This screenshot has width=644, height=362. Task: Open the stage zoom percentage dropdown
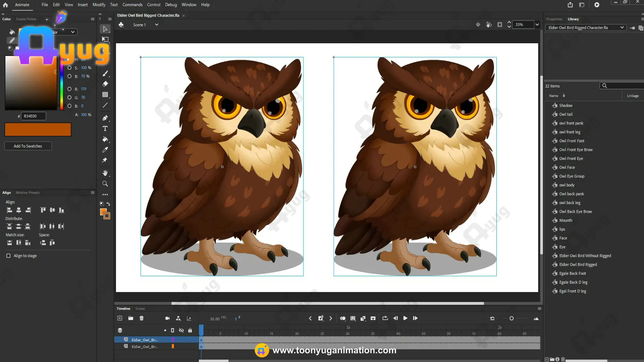tap(537, 24)
